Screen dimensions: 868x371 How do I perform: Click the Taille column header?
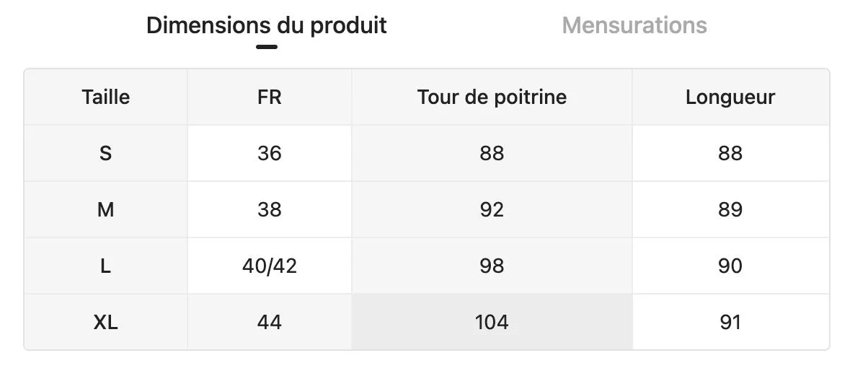[x=106, y=97]
